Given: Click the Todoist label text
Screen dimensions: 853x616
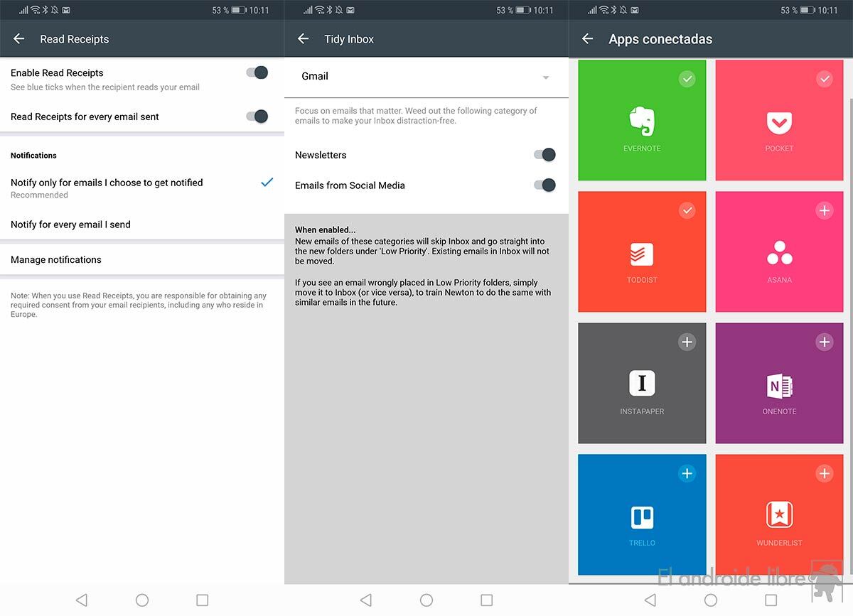Looking at the screenshot, I should pos(642,280).
